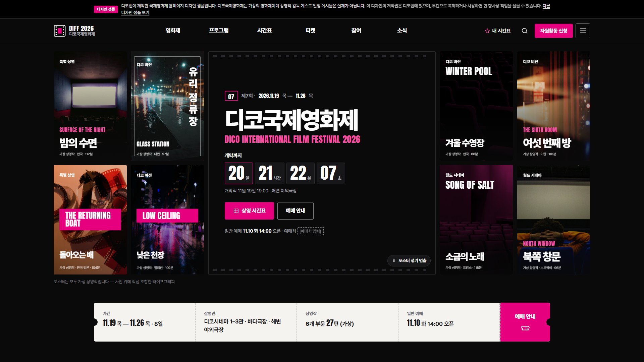Open search with the magnifier icon
The width and height of the screenshot is (644, 362).
pos(525,31)
